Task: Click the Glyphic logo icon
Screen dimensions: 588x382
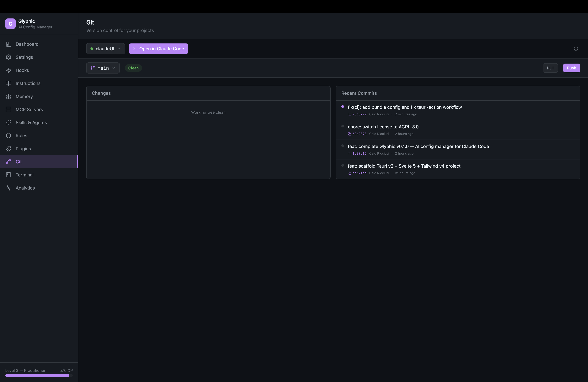Action: point(10,24)
